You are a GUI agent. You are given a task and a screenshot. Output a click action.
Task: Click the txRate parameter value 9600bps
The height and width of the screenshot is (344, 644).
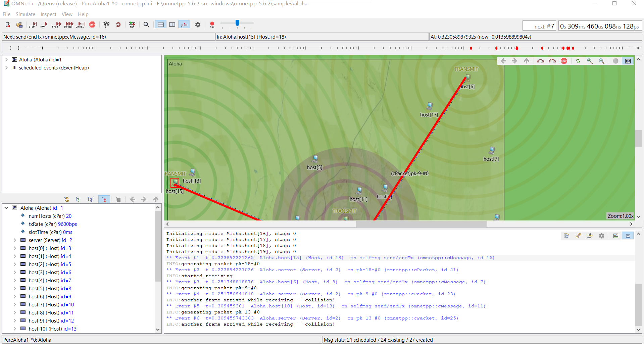pos(67,224)
